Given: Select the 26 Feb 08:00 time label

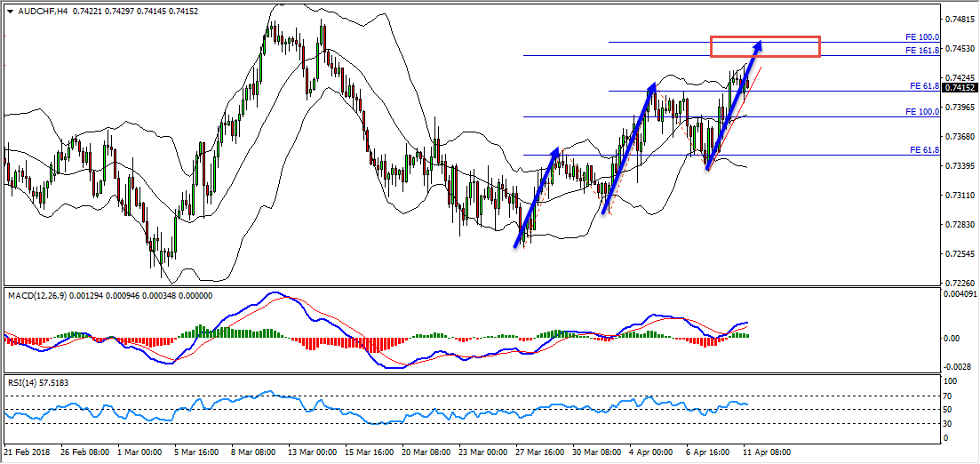Looking at the screenshot, I should (x=85, y=452).
